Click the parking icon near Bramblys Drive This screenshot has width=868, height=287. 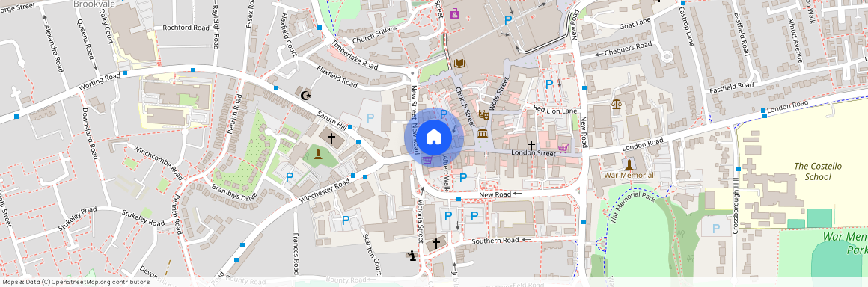(289, 177)
